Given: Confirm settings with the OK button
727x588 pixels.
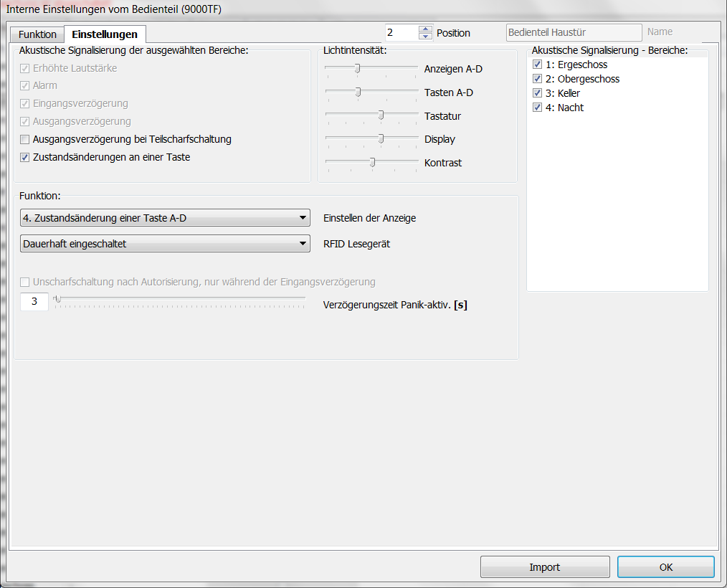Looking at the screenshot, I should click(x=665, y=567).
